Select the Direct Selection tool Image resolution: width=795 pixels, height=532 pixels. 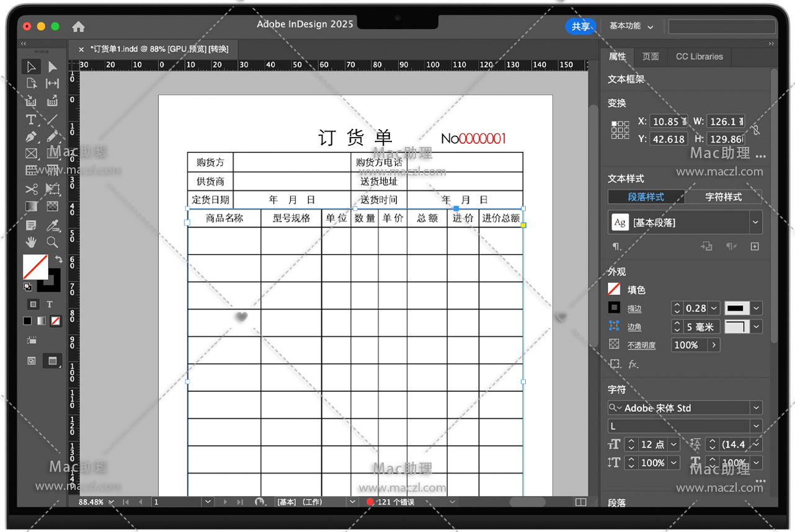pyautogui.click(x=53, y=67)
